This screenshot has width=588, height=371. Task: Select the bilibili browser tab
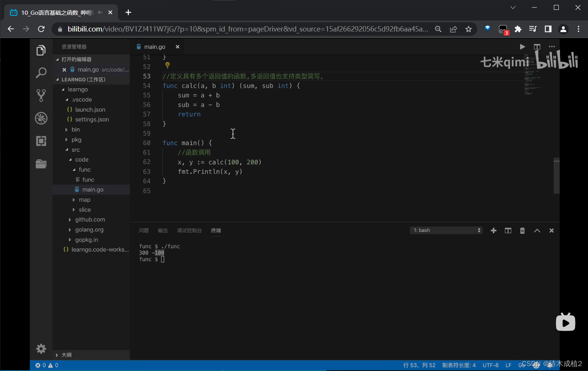point(61,13)
